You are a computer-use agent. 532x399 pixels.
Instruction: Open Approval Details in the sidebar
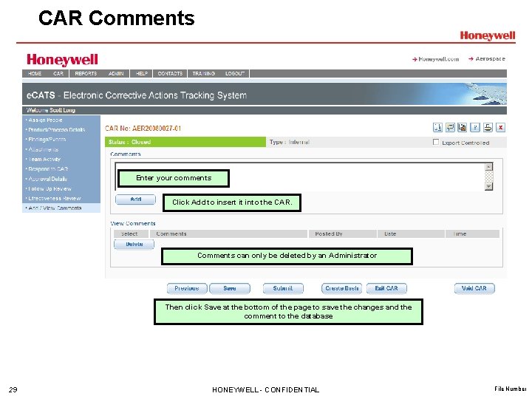point(47,179)
